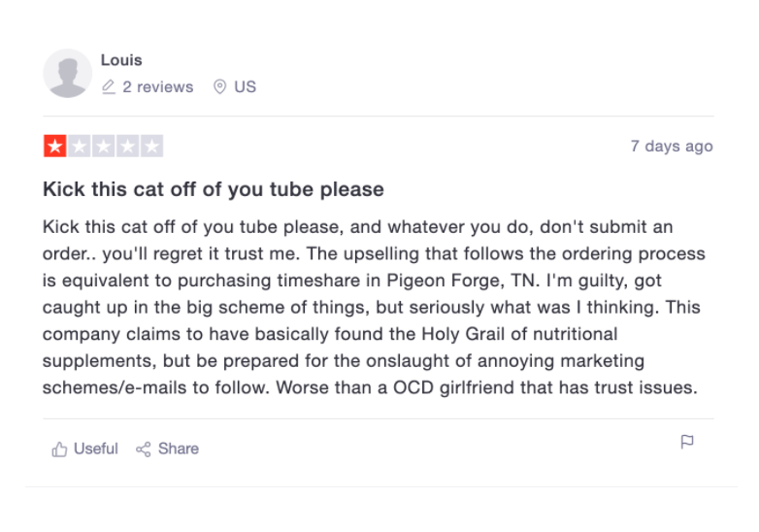The height and width of the screenshot is (532, 759).
Task: Open the "7 days ago" review date
Action: tap(672, 147)
